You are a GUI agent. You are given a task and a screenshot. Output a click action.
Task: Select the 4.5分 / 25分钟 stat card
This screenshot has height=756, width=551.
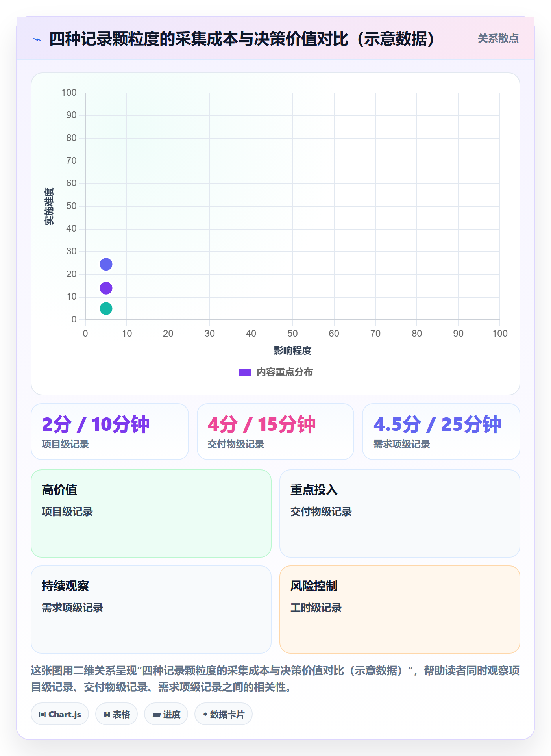click(x=441, y=432)
